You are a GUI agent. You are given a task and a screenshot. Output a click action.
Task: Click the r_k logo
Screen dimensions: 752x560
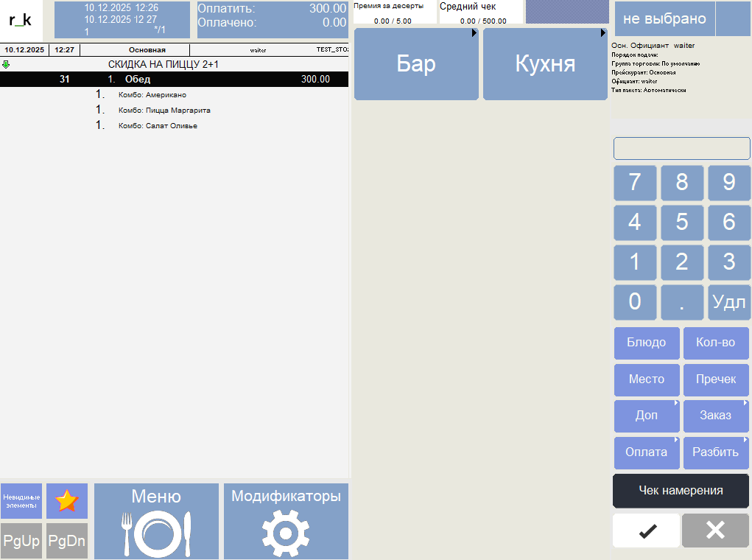[21, 20]
